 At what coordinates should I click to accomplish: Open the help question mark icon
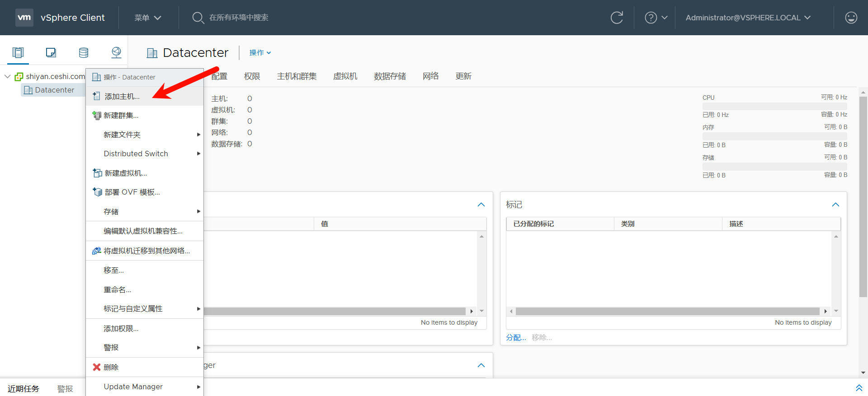pos(651,18)
